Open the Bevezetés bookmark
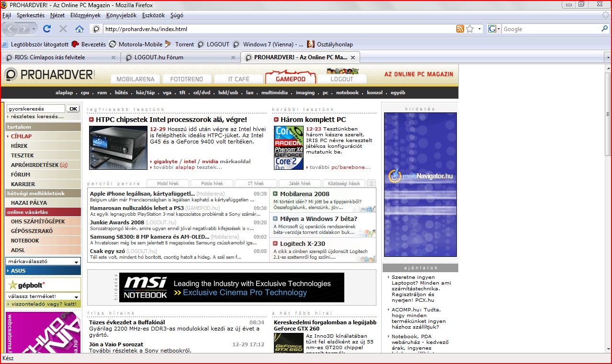Image resolution: width=612 pixels, height=364 pixels. [89, 44]
